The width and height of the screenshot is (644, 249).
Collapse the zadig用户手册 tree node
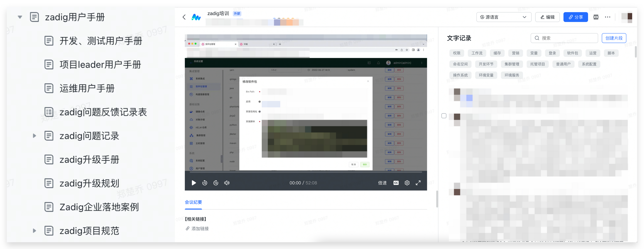pyautogui.click(x=20, y=17)
